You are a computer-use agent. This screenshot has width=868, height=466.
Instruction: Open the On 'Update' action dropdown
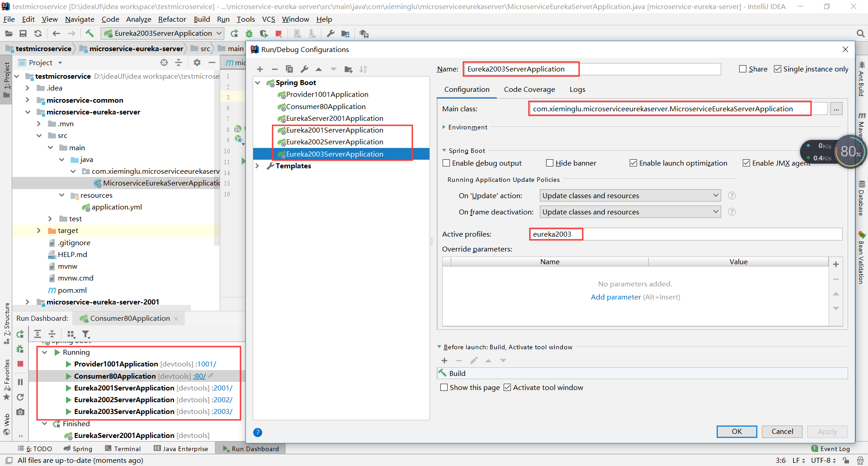(630, 195)
